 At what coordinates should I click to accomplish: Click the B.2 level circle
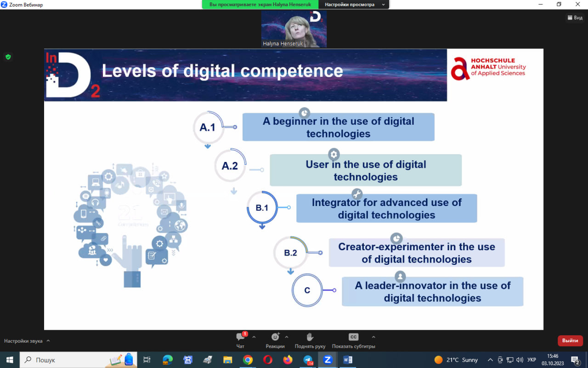tap(290, 253)
